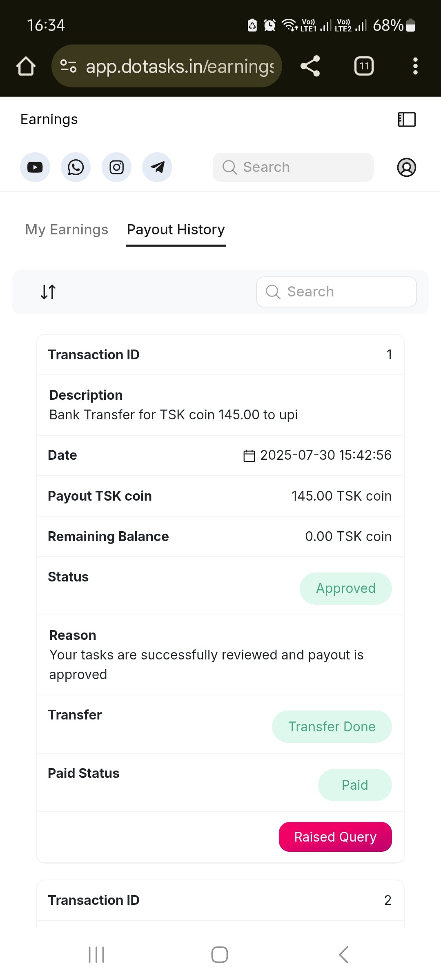Viewport: 441px width, 980px height.
Task: Open the browser three-dot menu
Action: 415,66
